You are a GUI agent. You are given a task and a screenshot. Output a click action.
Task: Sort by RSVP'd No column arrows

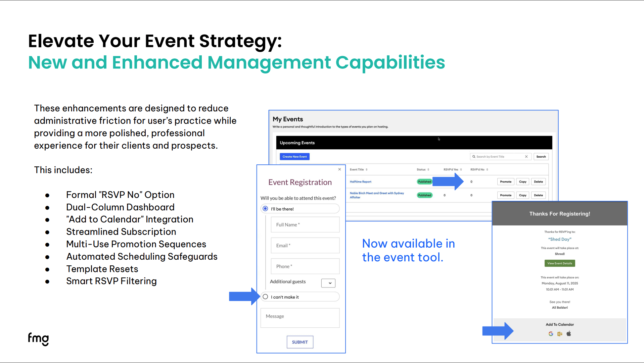(487, 169)
